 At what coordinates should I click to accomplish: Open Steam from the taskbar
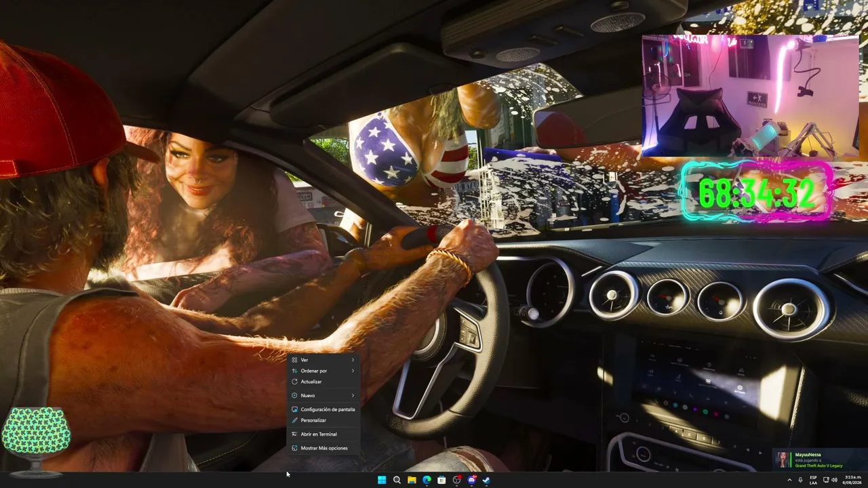pos(486,480)
